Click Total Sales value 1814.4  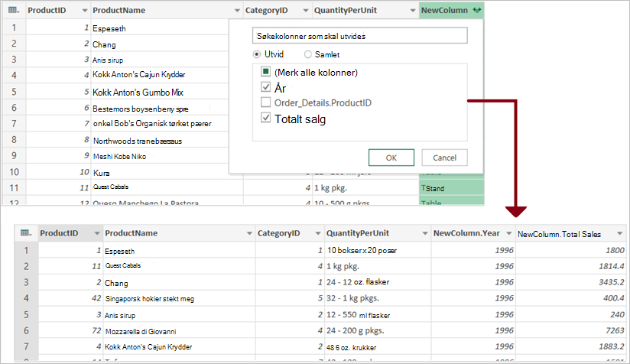pos(571,266)
